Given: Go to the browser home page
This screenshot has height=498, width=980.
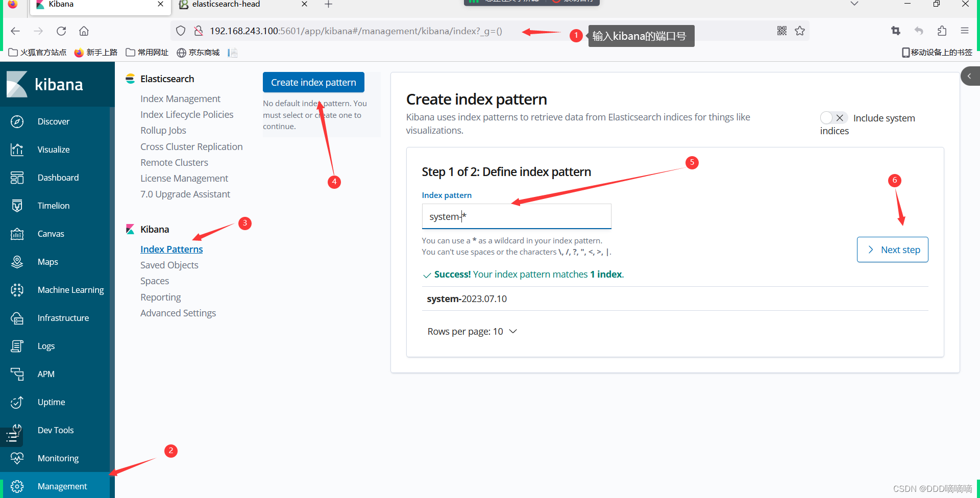Looking at the screenshot, I should [x=84, y=31].
